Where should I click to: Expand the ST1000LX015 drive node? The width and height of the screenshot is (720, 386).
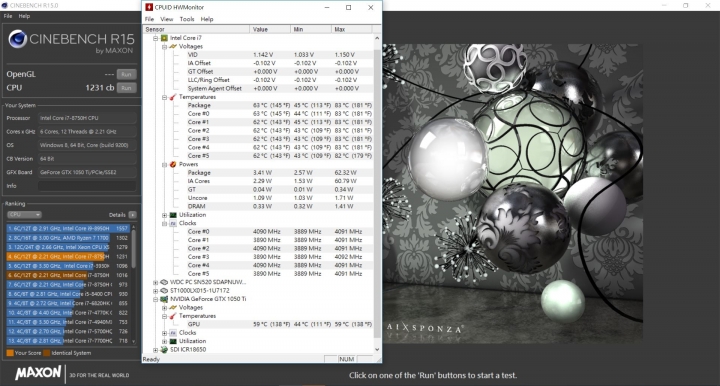click(x=155, y=291)
